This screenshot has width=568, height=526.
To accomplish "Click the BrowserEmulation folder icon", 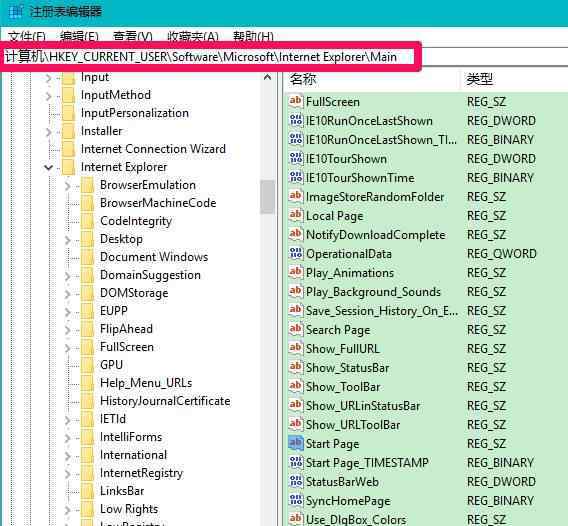I will (87, 185).
